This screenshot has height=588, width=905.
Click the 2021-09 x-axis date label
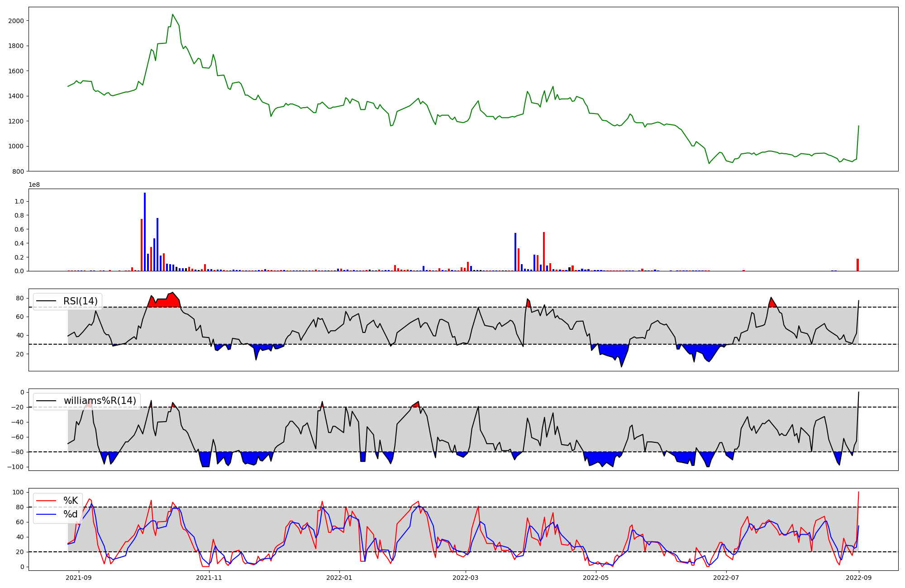pos(79,578)
